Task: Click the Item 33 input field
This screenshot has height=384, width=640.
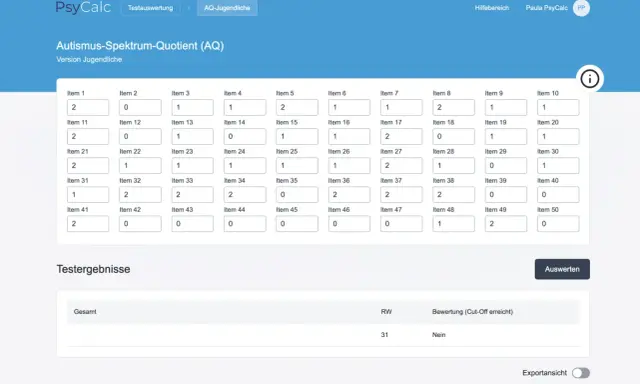Action: pyautogui.click(x=193, y=195)
